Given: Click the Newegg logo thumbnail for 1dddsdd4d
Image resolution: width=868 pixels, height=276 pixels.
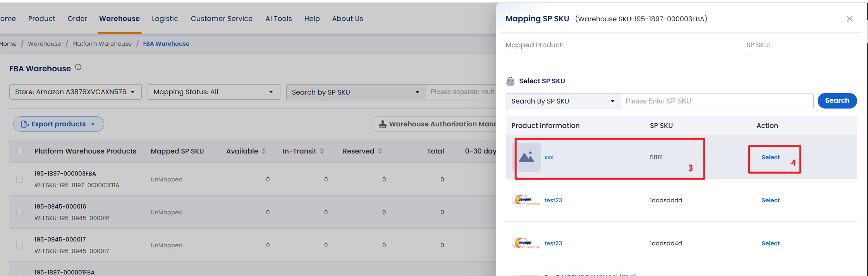Looking at the screenshot, I should (x=526, y=243).
